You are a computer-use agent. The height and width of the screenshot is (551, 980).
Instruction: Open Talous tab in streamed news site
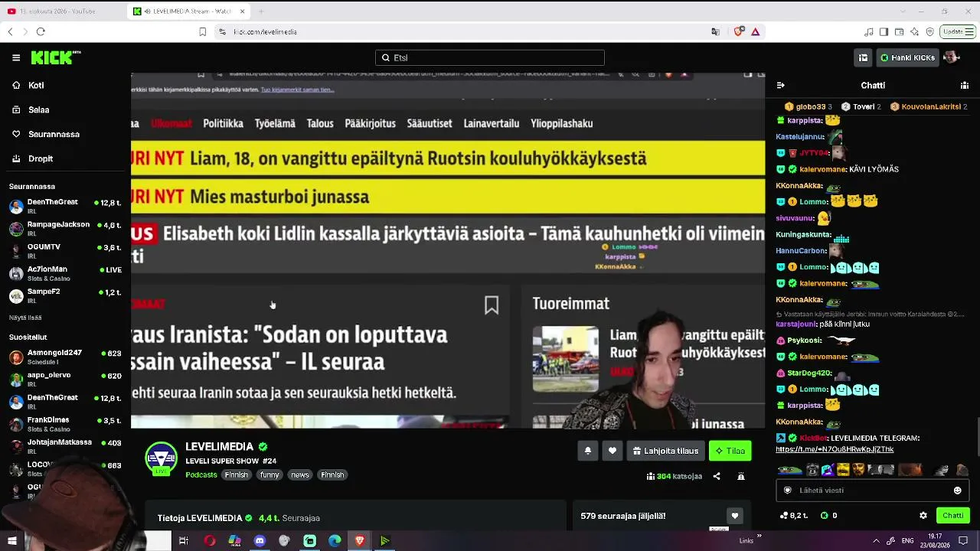pyautogui.click(x=320, y=123)
